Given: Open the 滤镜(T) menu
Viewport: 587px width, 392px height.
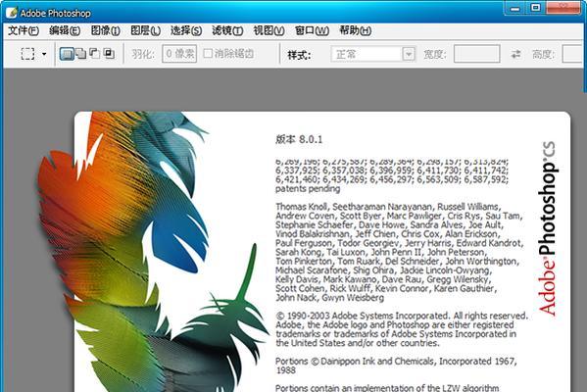Looking at the screenshot, I should coord(227,30).
